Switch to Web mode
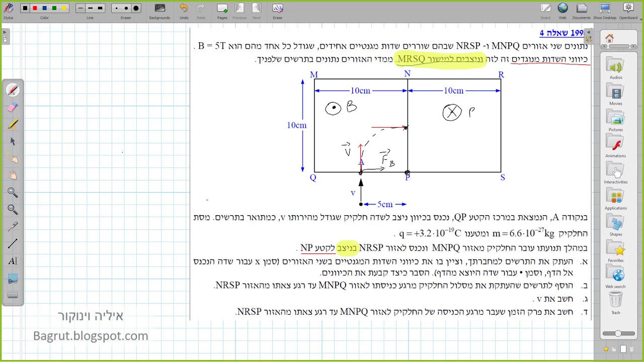The image size is (644, 362). 562,11
